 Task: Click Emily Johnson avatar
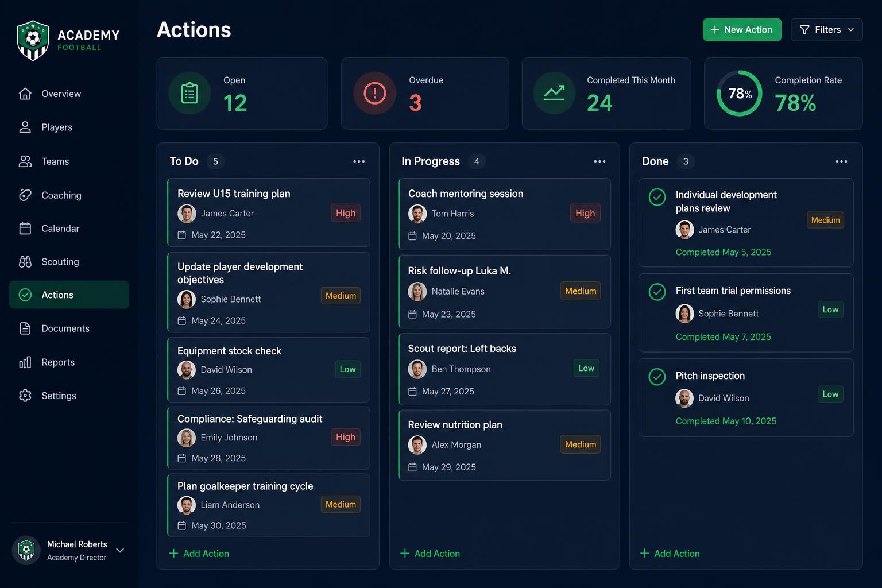[x=187, y=438]
